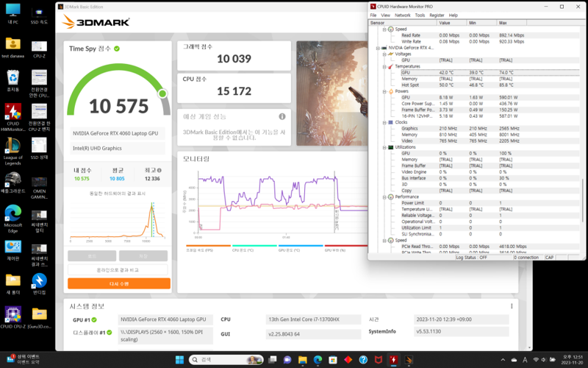Open the SSD 속도 desktop file
This screenshot has height=368, width=588.
point(40,16)
